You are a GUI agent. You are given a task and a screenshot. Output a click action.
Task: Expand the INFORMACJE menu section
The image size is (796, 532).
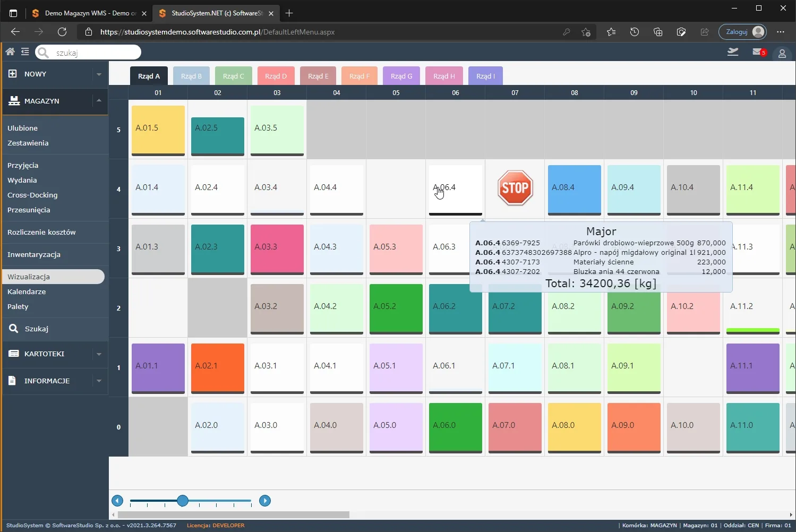99,381
